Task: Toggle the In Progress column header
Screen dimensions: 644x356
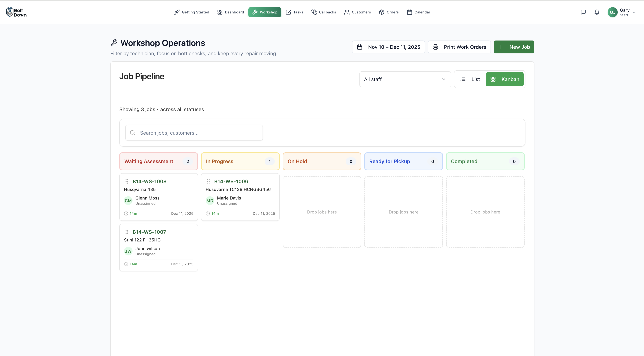Action: click(240, 161)
